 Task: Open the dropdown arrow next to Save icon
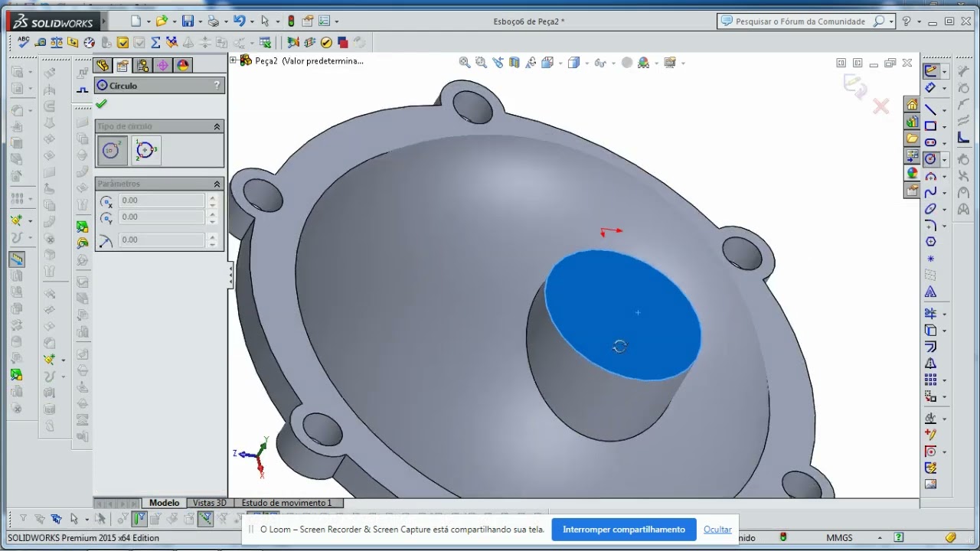click(200, 22)
